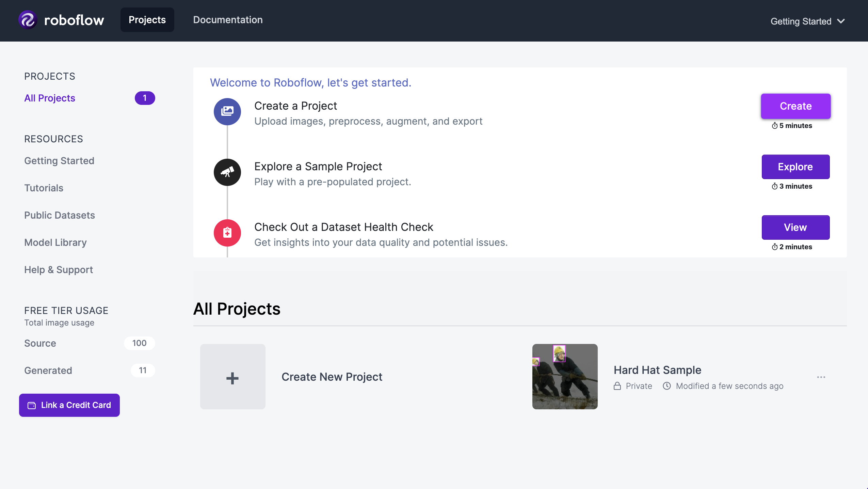Click the timer icon showing 5 minutes
This screenshot has width=868, height=489.
pyautogui.click(x=774, y=125)
